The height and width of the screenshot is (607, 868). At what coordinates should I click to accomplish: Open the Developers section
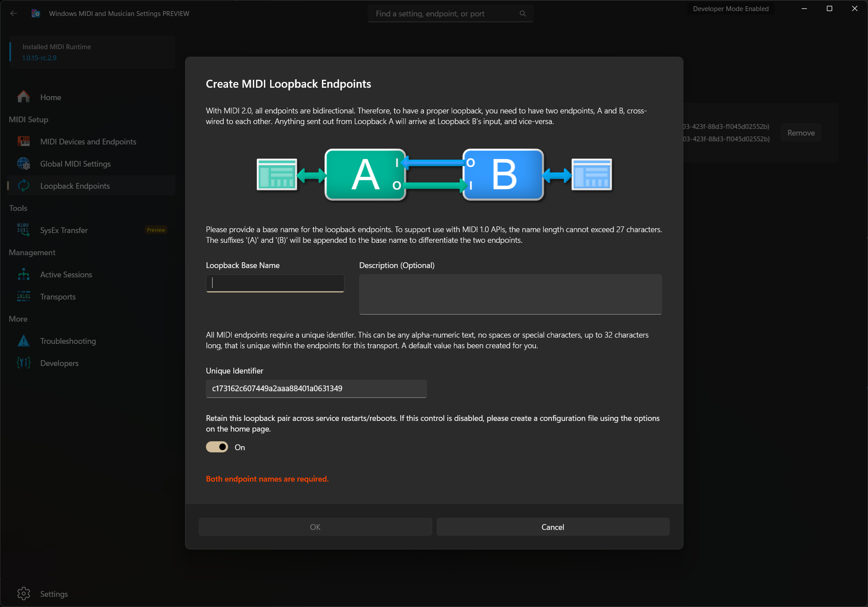tap(59, 363)
